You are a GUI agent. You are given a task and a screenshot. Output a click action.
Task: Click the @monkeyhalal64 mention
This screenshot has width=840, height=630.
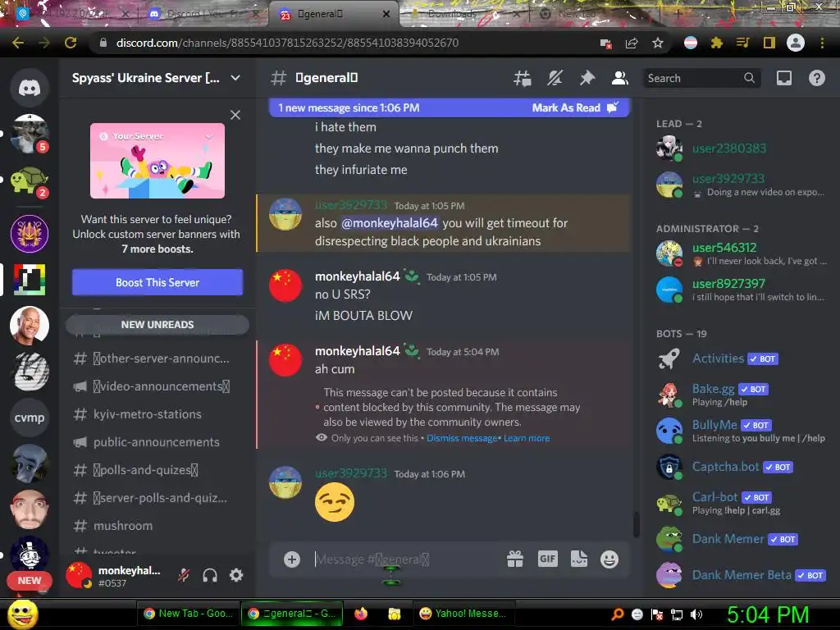click(x=390, y=223)
